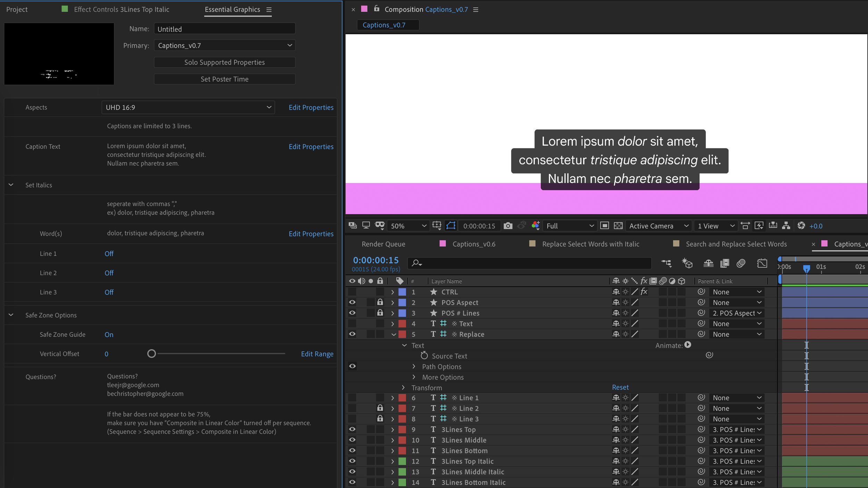Enable the motion blur timeline switch

pos(741,263)
